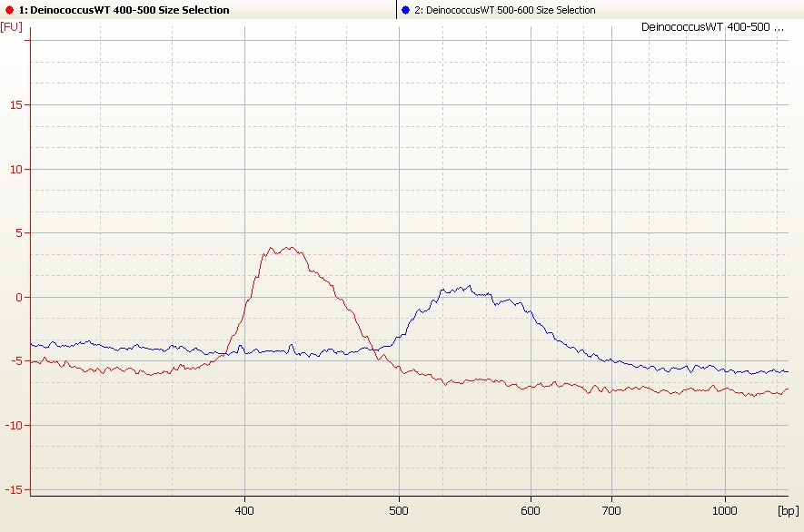Click the -15 value on the y-axis
This screenshot has width=804, height=532.
click(15, 489)
